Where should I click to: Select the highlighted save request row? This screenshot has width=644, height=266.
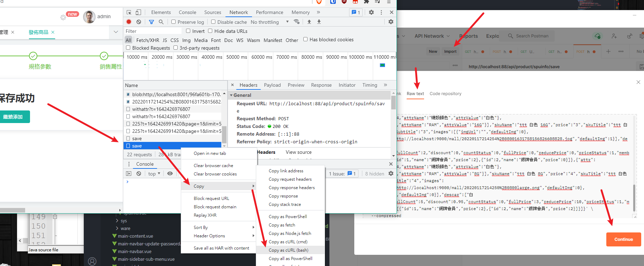point(173,146)
